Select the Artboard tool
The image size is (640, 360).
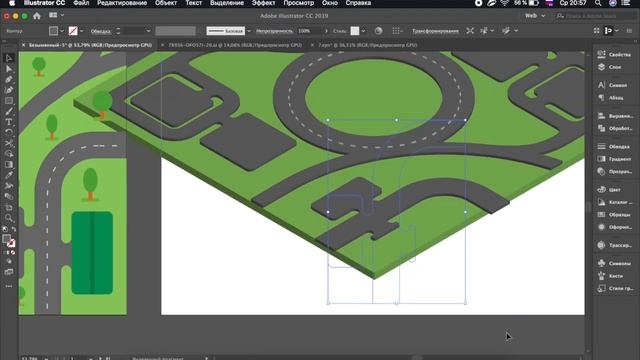tap(9, 207)
